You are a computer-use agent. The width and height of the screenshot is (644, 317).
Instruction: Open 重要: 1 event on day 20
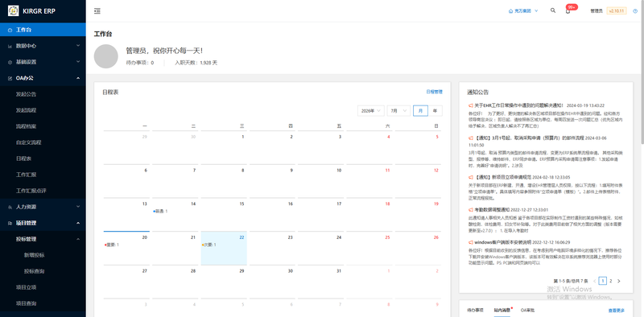click(x=112, y=245)
